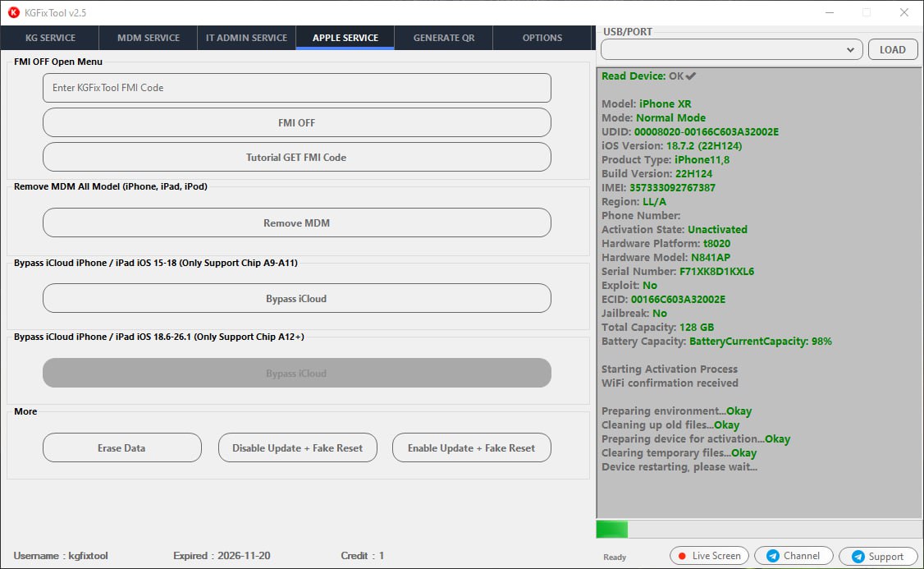
Task: Open Tutorial GET FMI Code
Action: (x=296, y=158)
